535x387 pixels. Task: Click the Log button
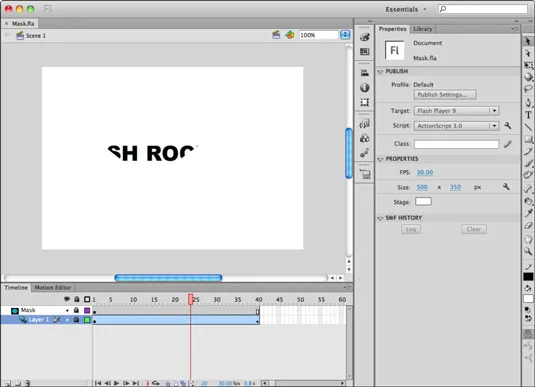[411, 229]
